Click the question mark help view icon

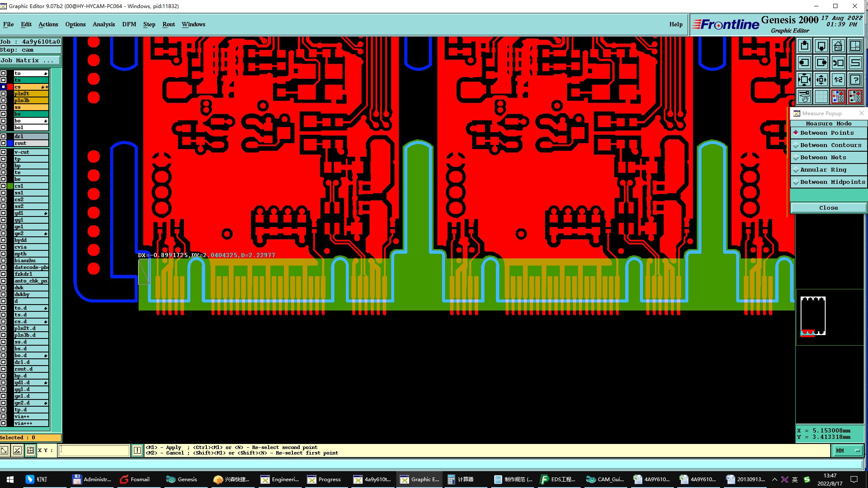[855, 80]
